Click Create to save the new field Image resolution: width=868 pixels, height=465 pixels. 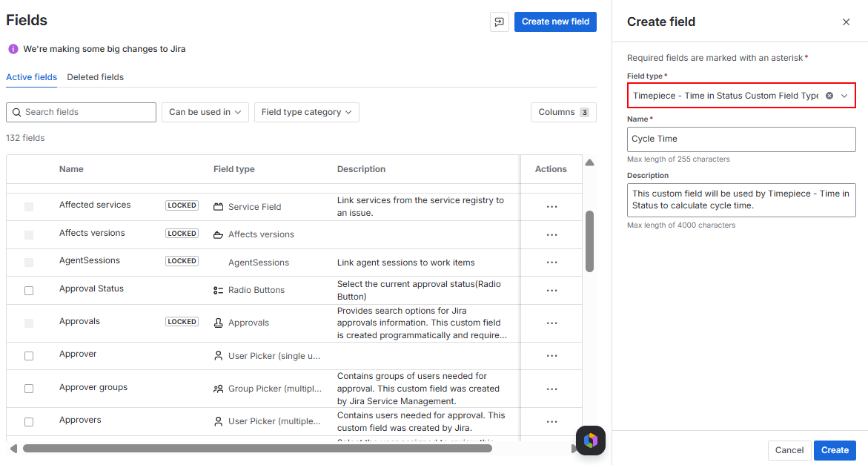[835, 451]
